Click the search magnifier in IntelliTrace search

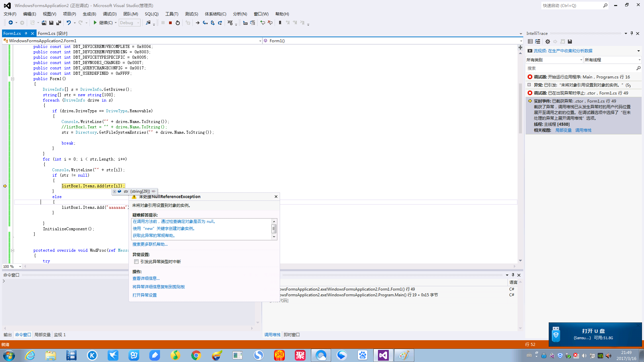(638, 68)
